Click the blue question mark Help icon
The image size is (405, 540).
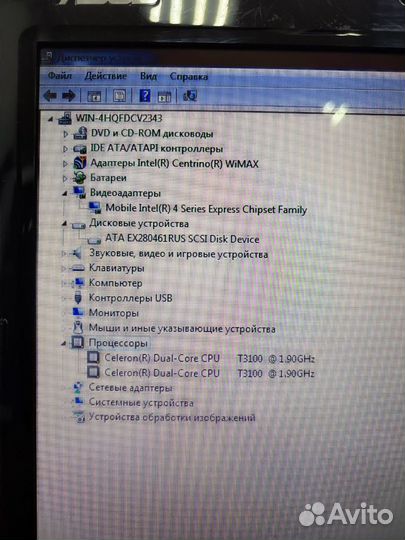[x=145, y=96]
